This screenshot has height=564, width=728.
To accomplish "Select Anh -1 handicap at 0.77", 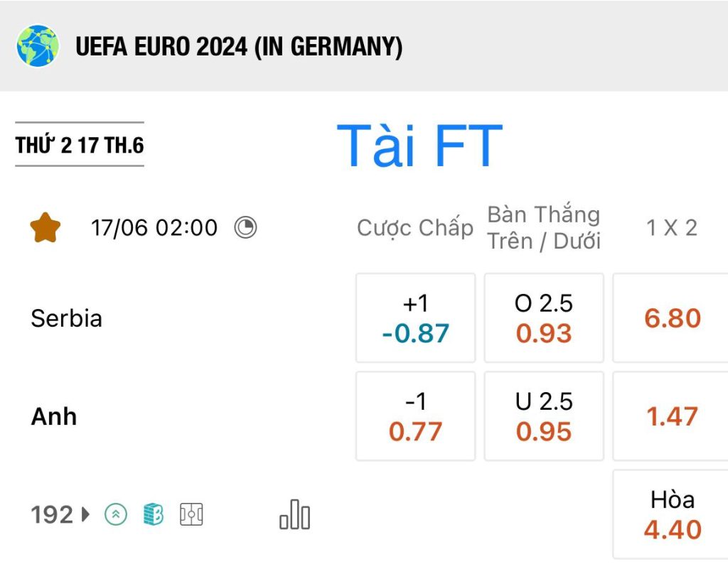I will (x=415, y=416).
